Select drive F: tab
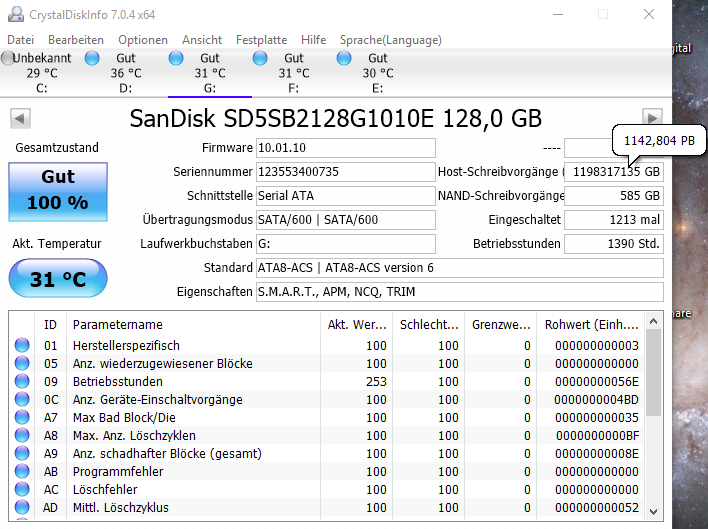708x529 pixels. pyautogui.click(x=293, y=73)
